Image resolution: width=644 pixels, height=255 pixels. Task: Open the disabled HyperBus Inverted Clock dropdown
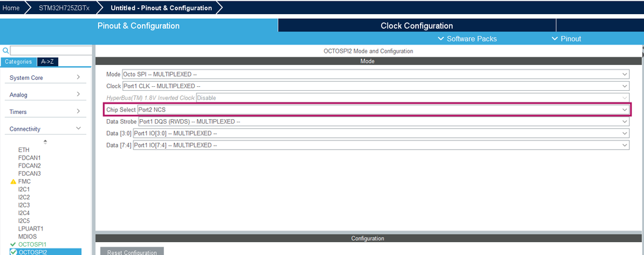point(413,98)
